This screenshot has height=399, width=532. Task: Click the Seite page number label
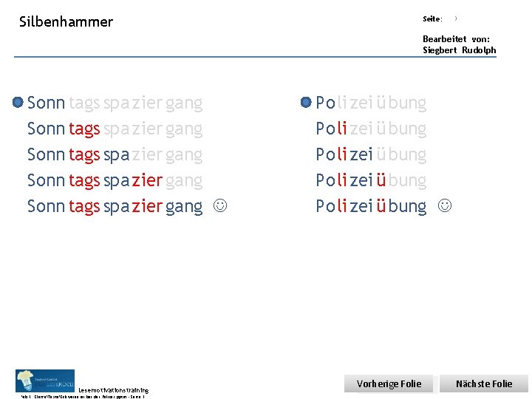point(432,18)
